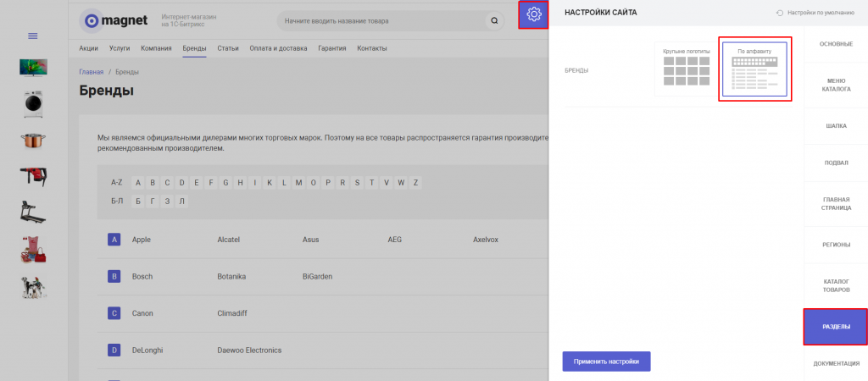Toggle the site settings gear icon
Viewport: 868px width, 381px height.
pyautogui.click(x=534, y=15)
